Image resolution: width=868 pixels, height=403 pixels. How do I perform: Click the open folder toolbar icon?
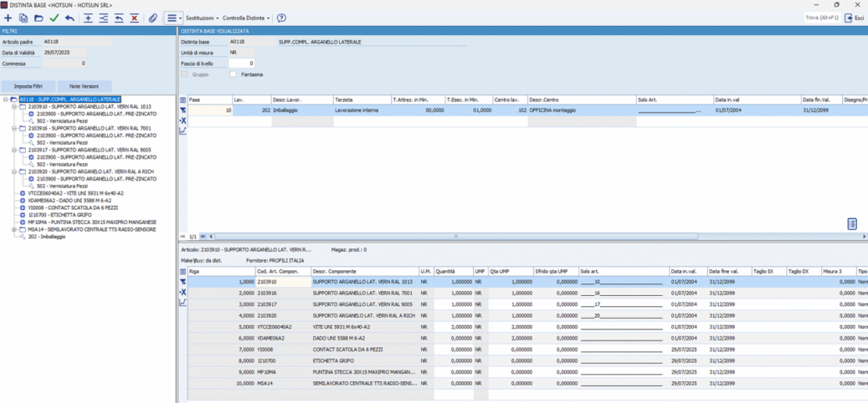[39, 18]
